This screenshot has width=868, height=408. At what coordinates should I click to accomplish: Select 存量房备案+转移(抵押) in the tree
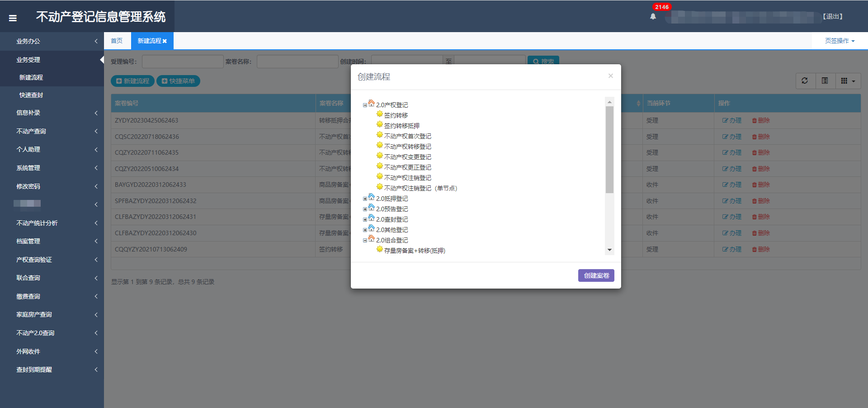[x=415, y=251]
